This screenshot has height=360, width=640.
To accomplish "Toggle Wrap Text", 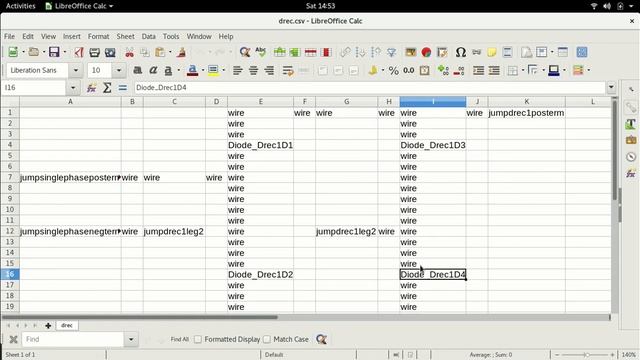I will point(288,70).
